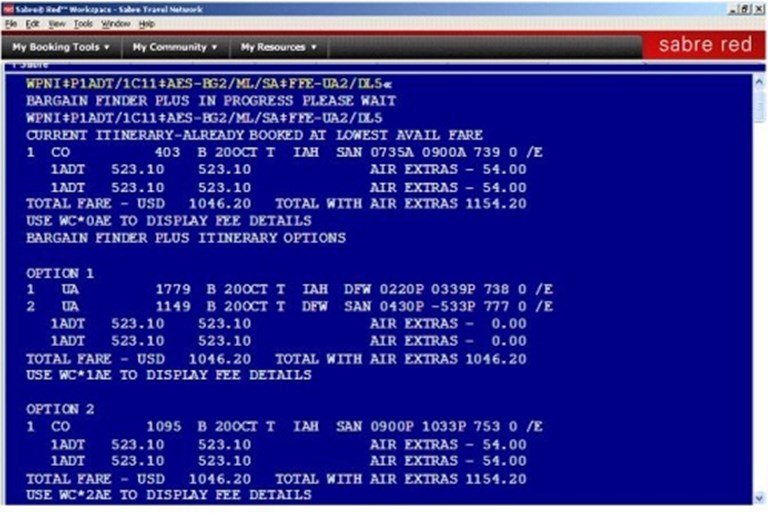Open the Help menu
Image resolution: width=768 pixels, height=513 pixels.
(146, 24)
